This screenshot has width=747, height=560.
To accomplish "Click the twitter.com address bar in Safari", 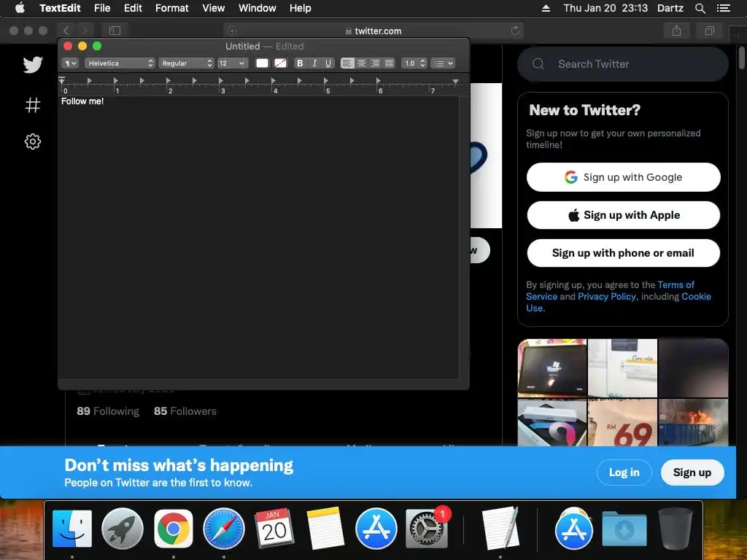I will click(373, 31).
